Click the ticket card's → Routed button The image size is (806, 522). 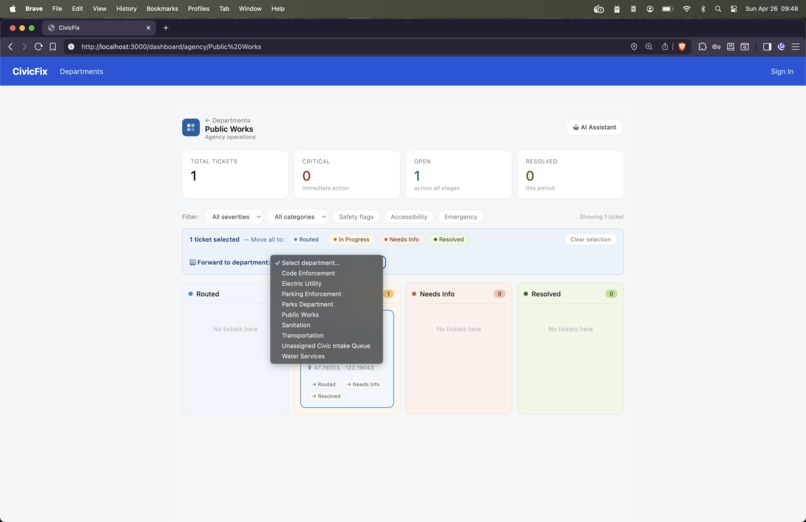(x=323, y=384)
